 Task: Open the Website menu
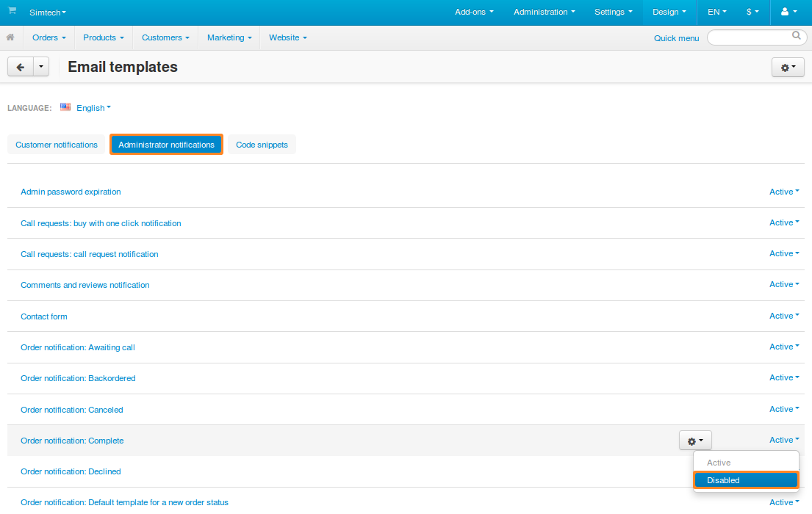click(288, 37)
